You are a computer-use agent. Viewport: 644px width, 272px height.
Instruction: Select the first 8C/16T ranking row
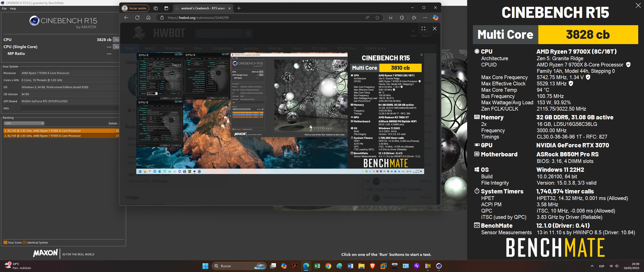click(x=61, y=131)
